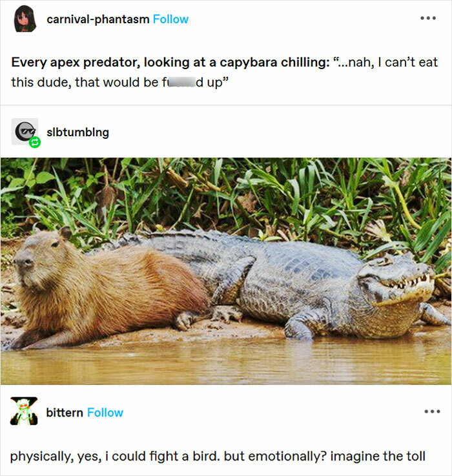Follow carnival-phantasm

click(x=170, y=19)
